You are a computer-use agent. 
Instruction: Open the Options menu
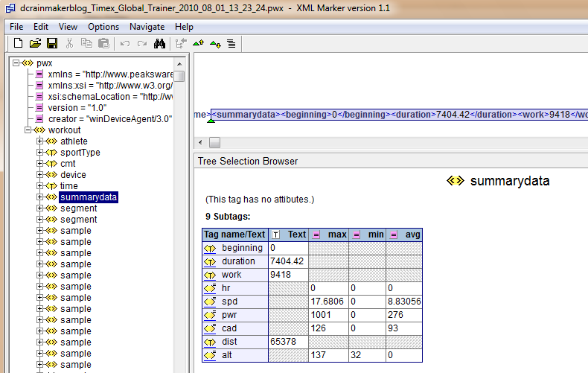pos(103,27)
